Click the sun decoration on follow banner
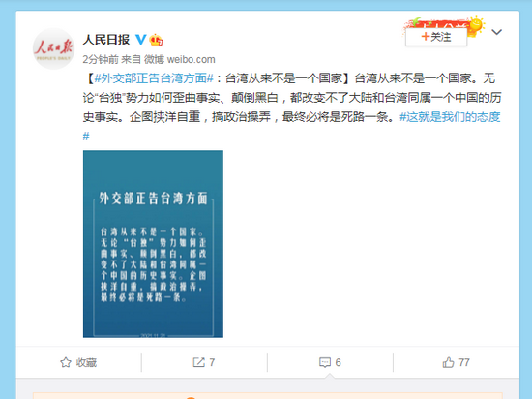Screen dimensions: 532x399 pyautogui.click(x=476, y=25)
